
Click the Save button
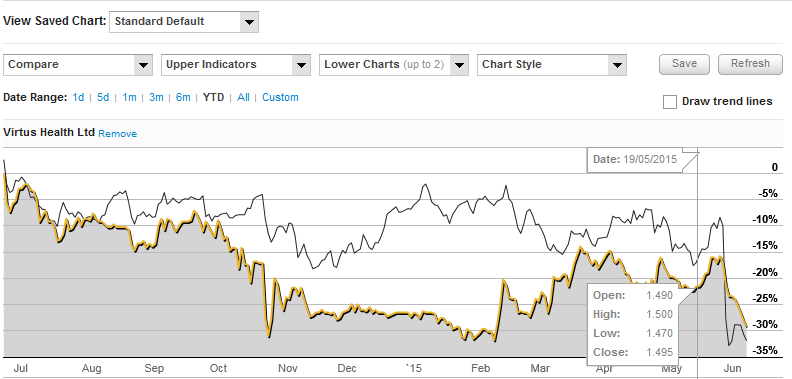point(684,64)
